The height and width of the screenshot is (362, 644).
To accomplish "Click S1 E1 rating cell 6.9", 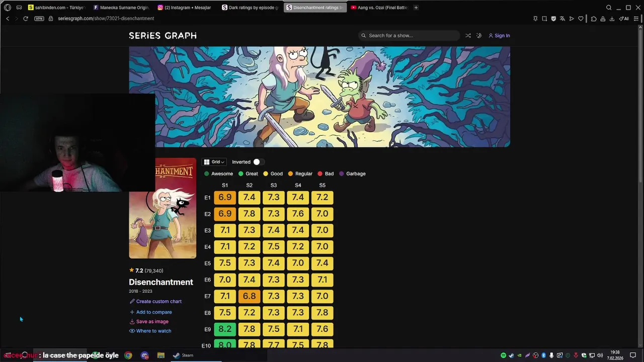I will (225, 198).
